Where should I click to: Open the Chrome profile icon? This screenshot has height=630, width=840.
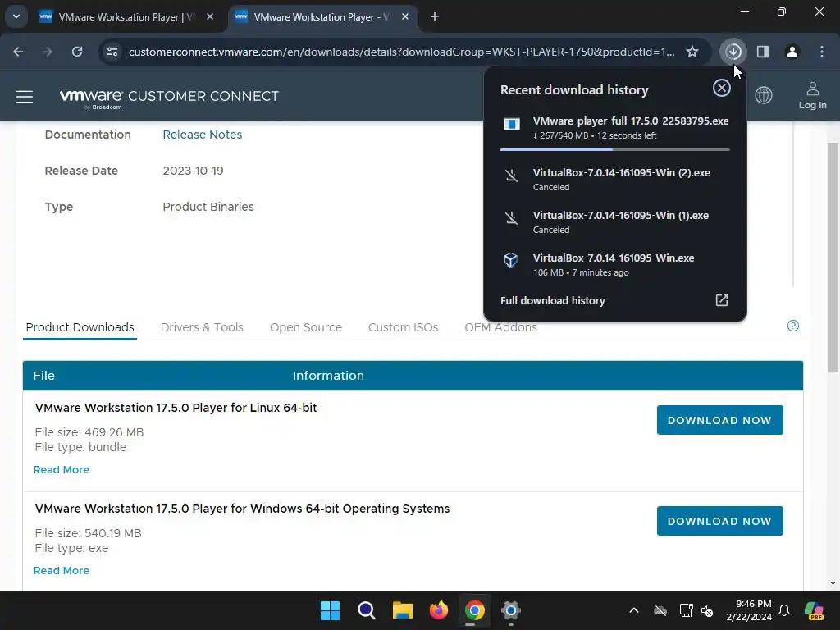pyautogui.click(x=792, y=52)
